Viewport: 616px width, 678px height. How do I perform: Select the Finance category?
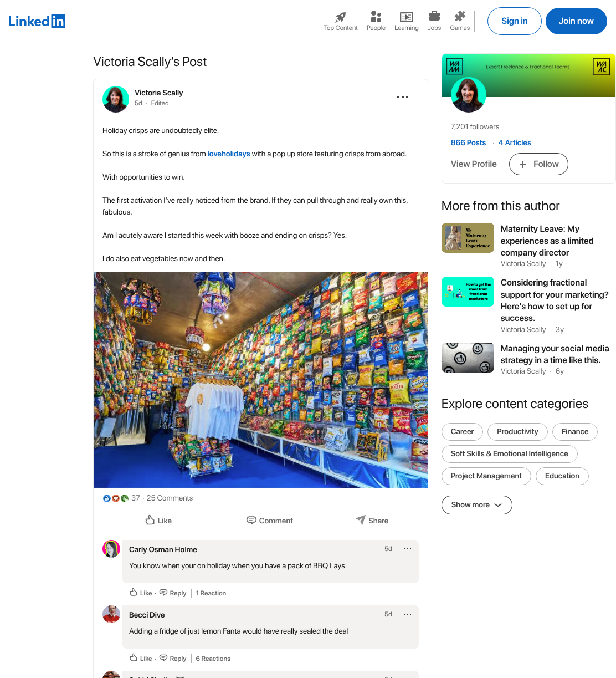[x=574, y=432]
